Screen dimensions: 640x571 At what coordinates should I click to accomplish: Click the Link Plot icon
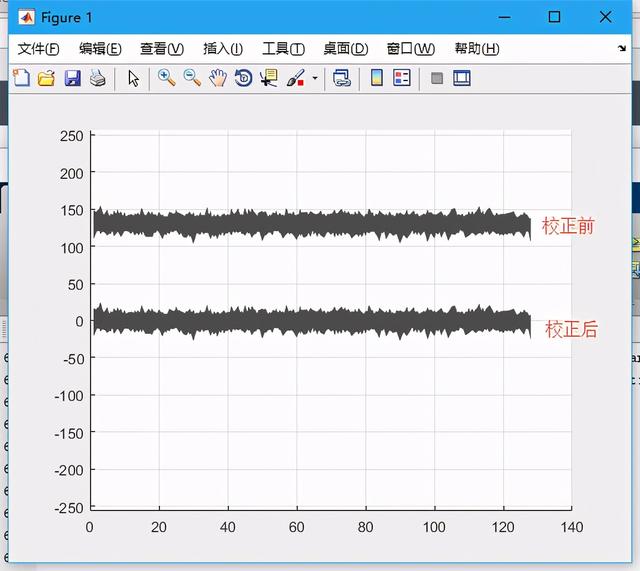[x=342, y=78]
